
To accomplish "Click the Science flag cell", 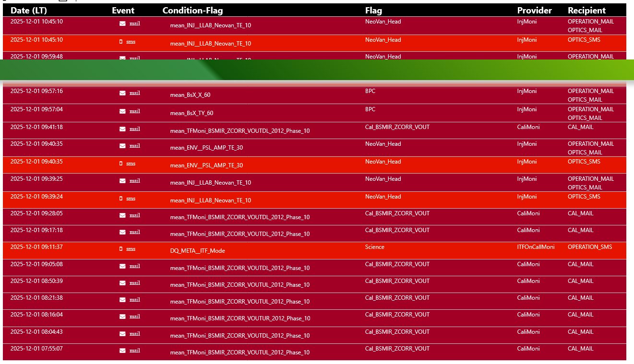I will 374,247.
